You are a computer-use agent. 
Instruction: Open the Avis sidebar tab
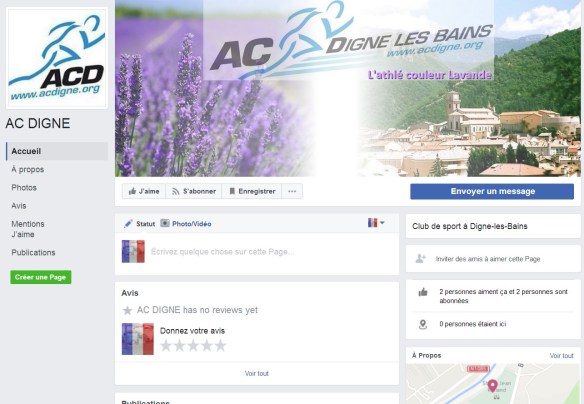(x=19, y=206)
